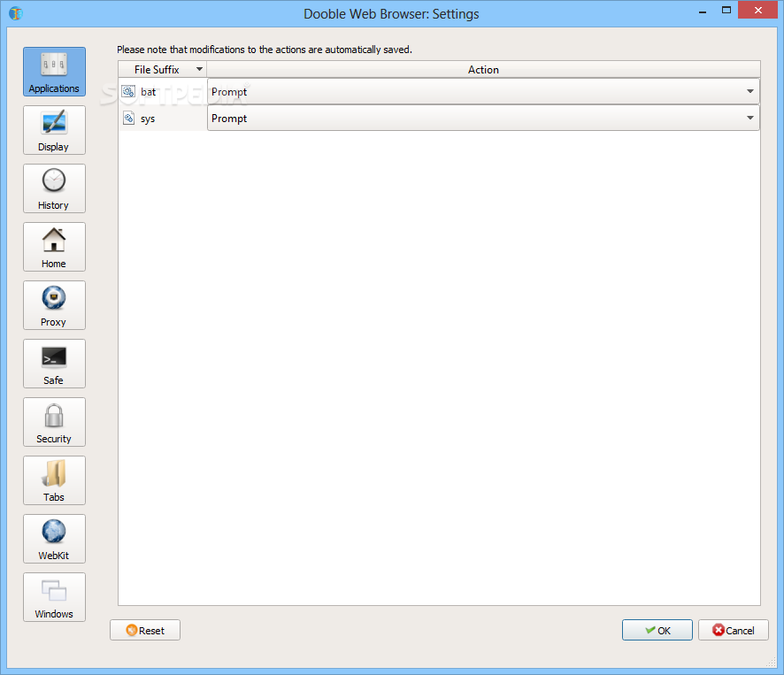Select the 'bat' file suffix cell

[x=163, y=91]
